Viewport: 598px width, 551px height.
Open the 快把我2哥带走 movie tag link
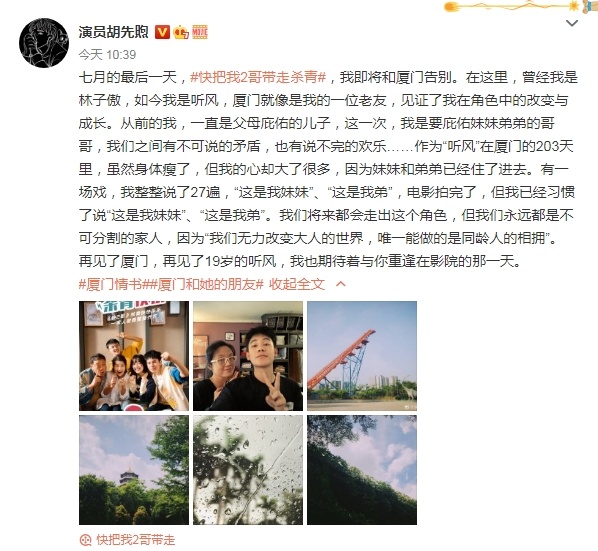tap(136, 540)
